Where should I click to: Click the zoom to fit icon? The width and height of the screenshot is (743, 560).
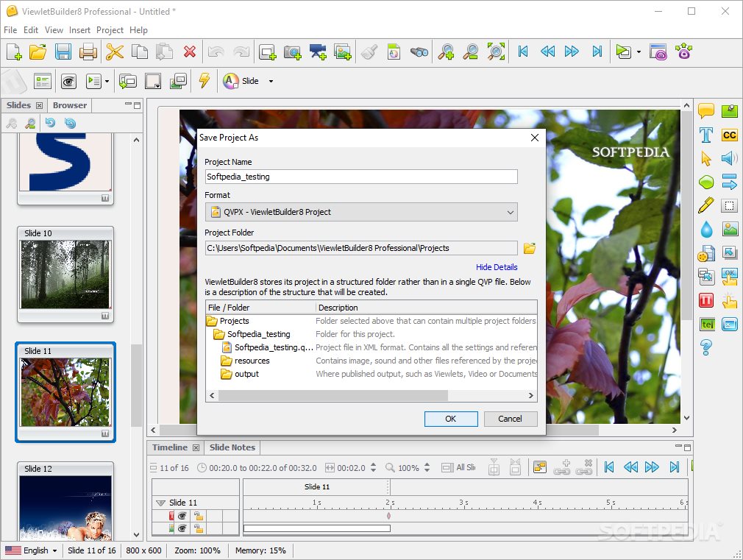point(496,52)
